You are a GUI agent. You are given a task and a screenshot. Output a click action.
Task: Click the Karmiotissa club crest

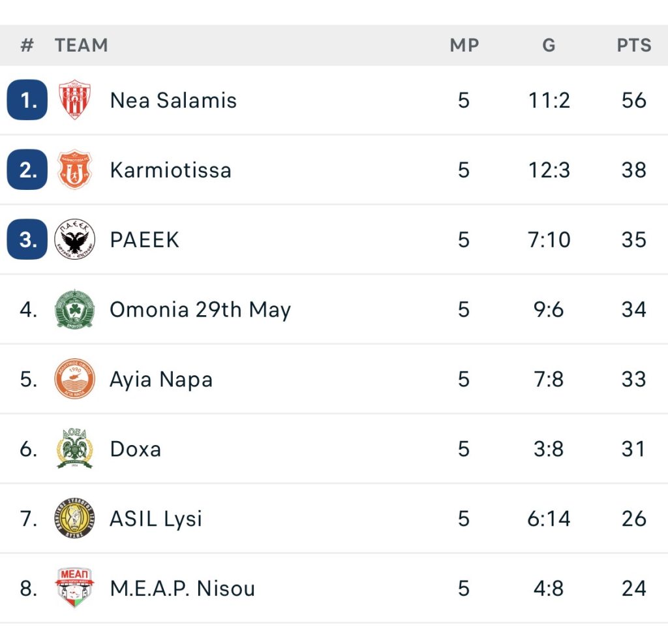(74, 170)
